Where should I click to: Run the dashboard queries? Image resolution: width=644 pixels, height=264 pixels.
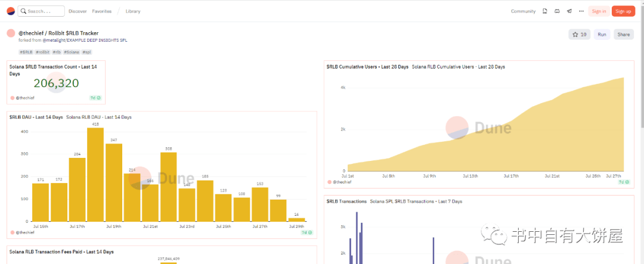602,35
